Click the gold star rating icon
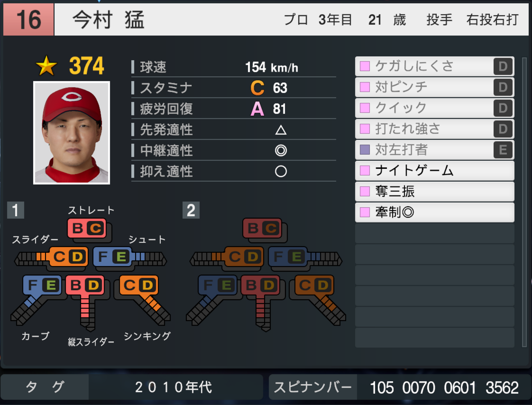532x405 pixels. coord(46,66)
